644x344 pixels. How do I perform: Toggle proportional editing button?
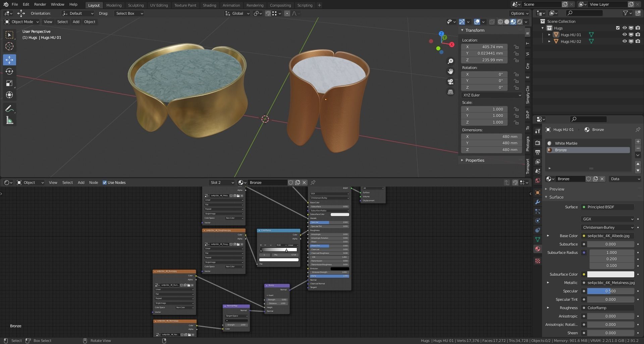[287, 13]
